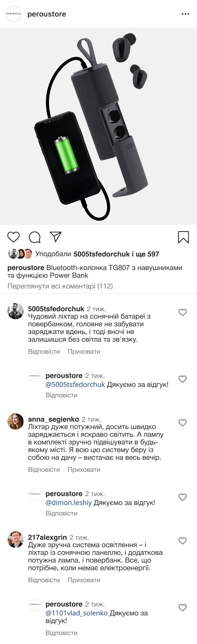Save post with bookmark icon
This screenshot has width=197, height=644.
(x=183, y=237)
